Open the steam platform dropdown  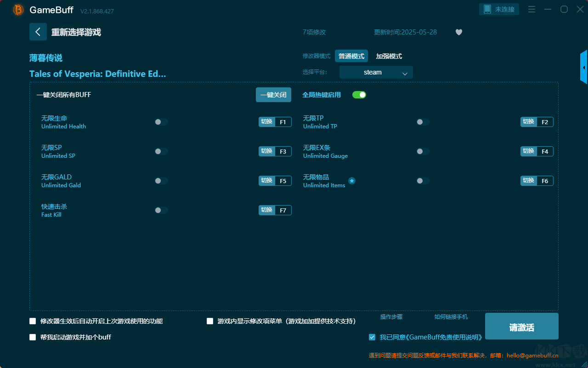376,72
